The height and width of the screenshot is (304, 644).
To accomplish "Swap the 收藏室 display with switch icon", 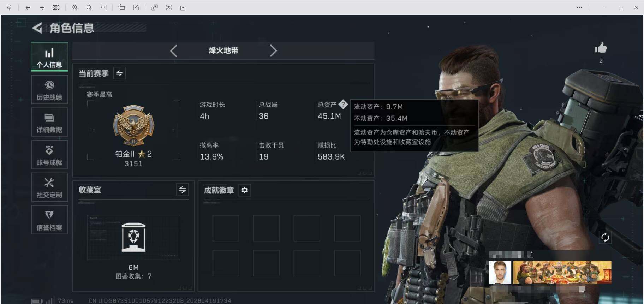I will [182, 190].
